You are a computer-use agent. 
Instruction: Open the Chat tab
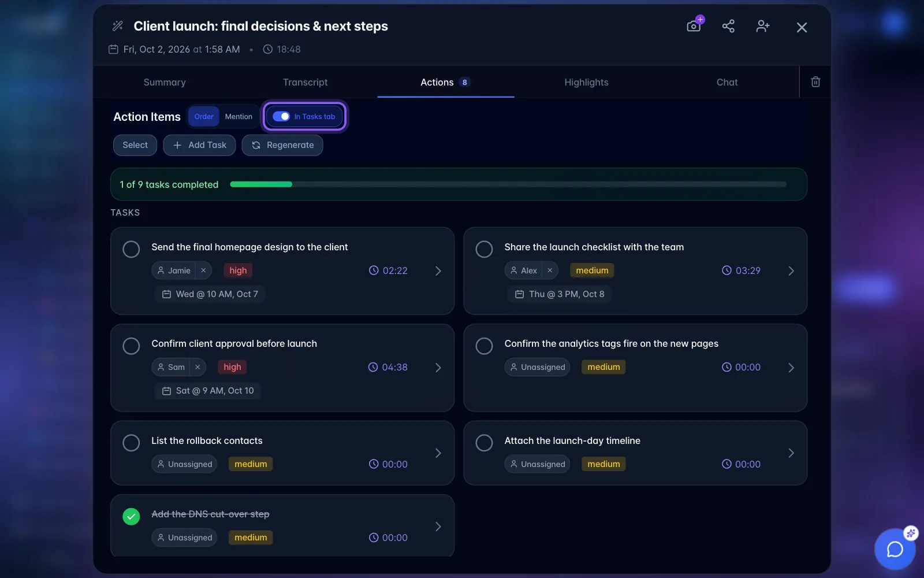(727, 82)
